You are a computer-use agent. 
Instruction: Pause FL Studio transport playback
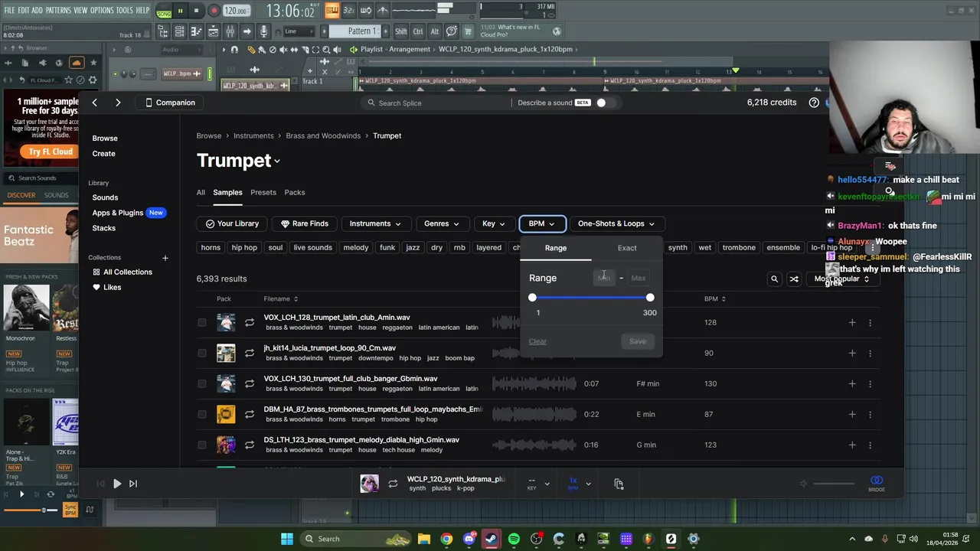pyautogui.click(x=180, y=11)
